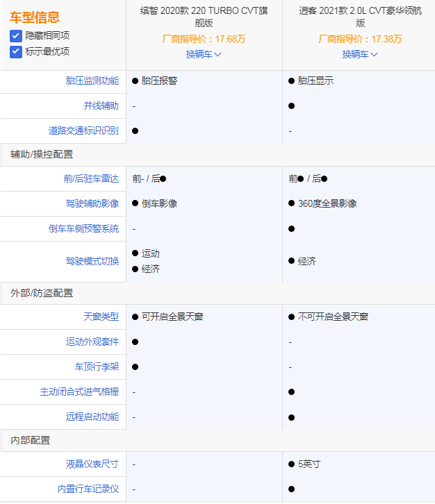This screenshot has height=504, width=435.
Task: Open the 驾驶辅助影像 link
Action: coord(92,203)
